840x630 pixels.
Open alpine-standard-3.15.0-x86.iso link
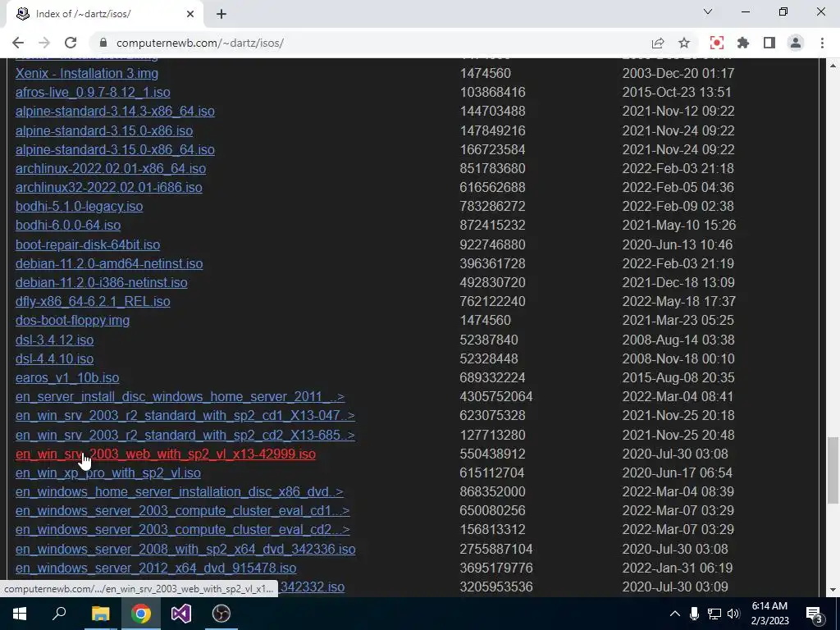tap(104, 130)
